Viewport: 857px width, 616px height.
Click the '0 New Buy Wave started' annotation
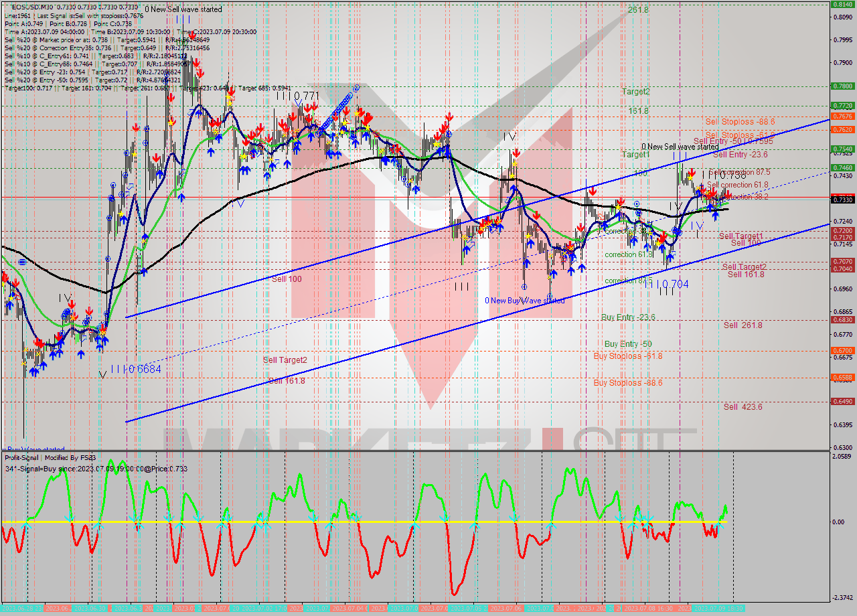tap(525, 301)
